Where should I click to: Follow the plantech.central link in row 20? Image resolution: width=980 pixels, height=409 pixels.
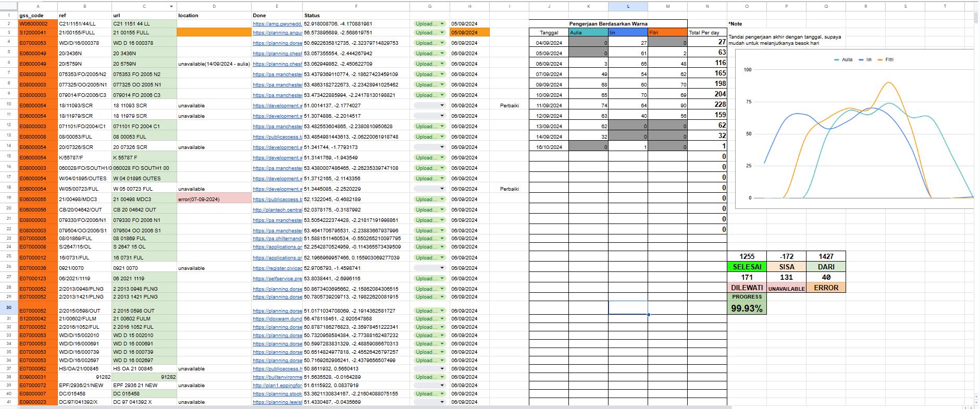(277, 210)
